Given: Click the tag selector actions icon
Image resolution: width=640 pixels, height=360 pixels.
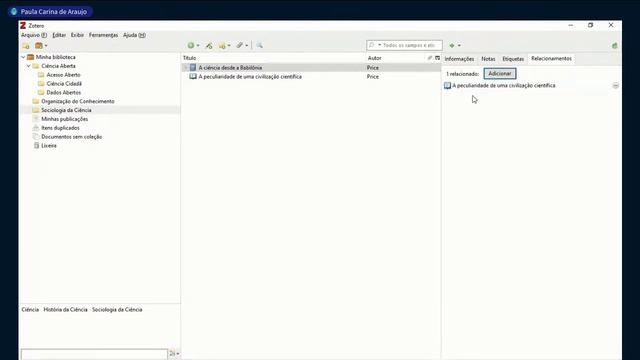Looking at the screenshot, I should [x=174, y=353].
